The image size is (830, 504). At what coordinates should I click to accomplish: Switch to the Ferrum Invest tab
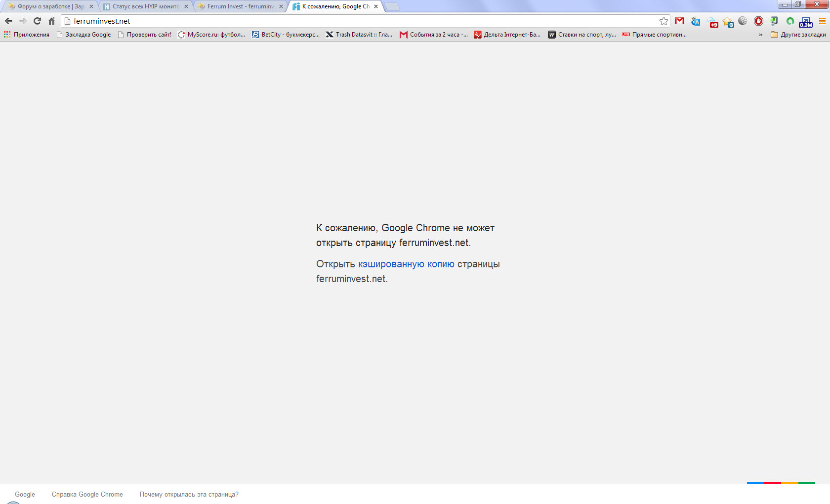(x=240, y=6)
